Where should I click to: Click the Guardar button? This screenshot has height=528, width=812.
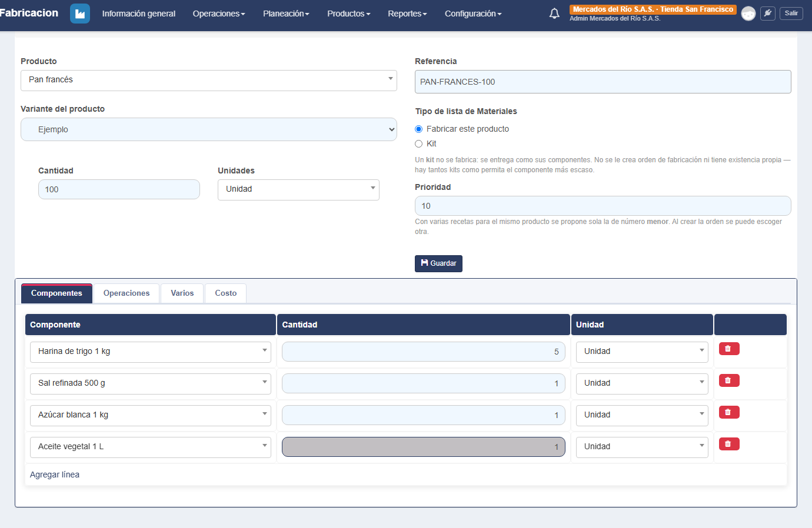tap(438, 263)
